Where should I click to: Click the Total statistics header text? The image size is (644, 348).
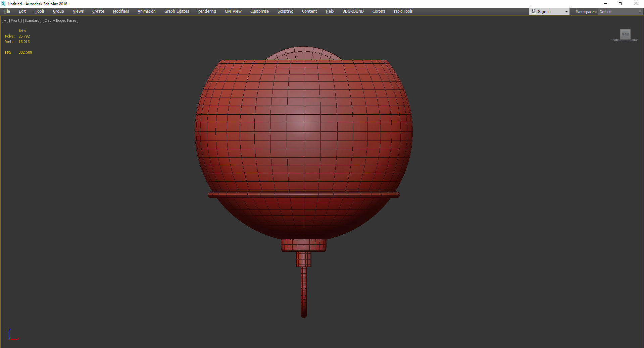click(22, 31)
